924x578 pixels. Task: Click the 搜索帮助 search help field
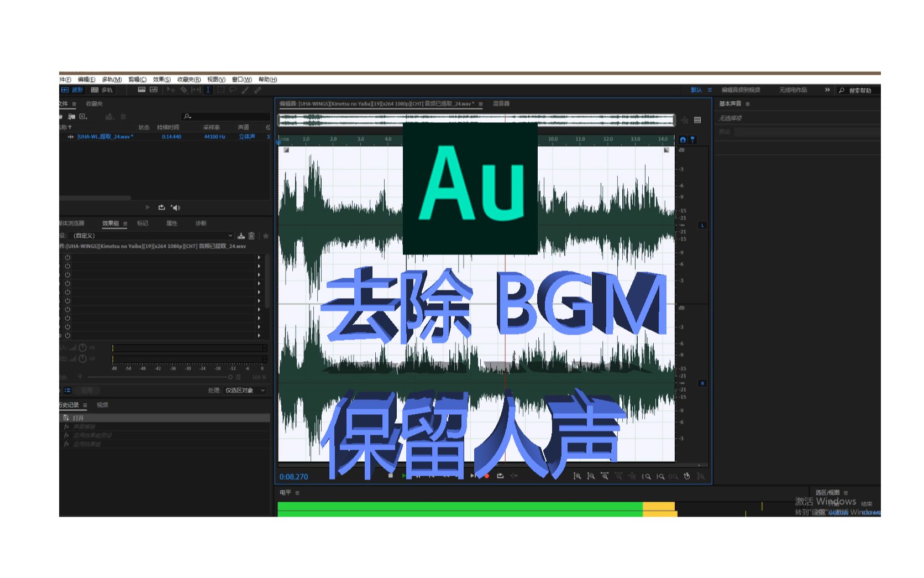[859, 90]
